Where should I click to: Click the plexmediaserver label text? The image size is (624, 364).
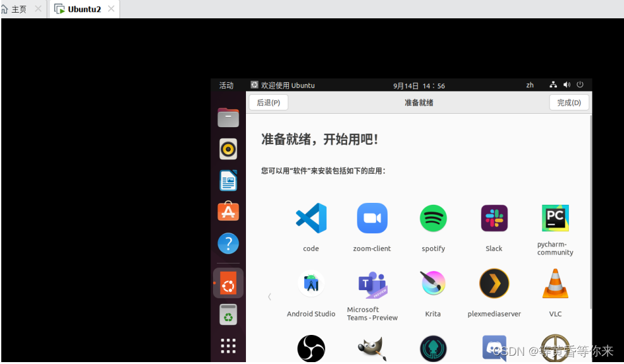(494, 314)
